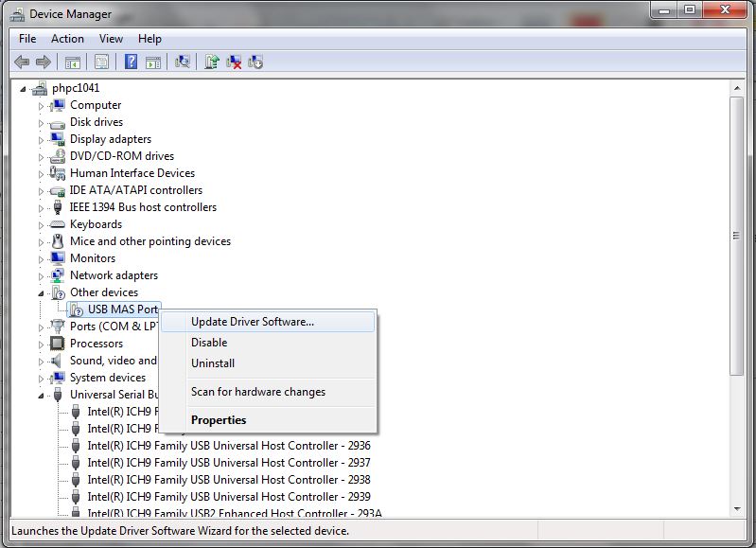Click the DVD/CD-ROM drives icon
Viewport: 756px width, 548px height.
pos(58,156)
